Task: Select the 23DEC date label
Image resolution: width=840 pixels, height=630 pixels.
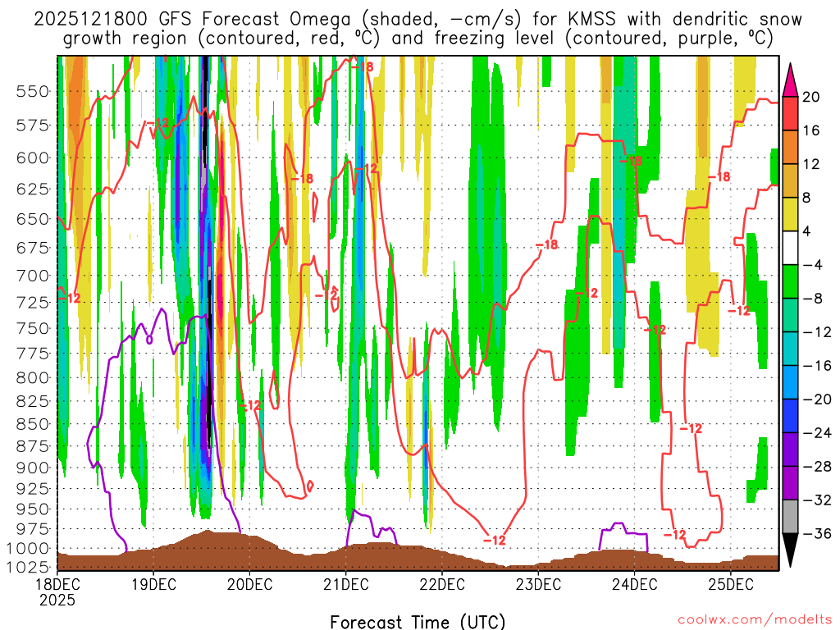Action: [x=538, y=584]
